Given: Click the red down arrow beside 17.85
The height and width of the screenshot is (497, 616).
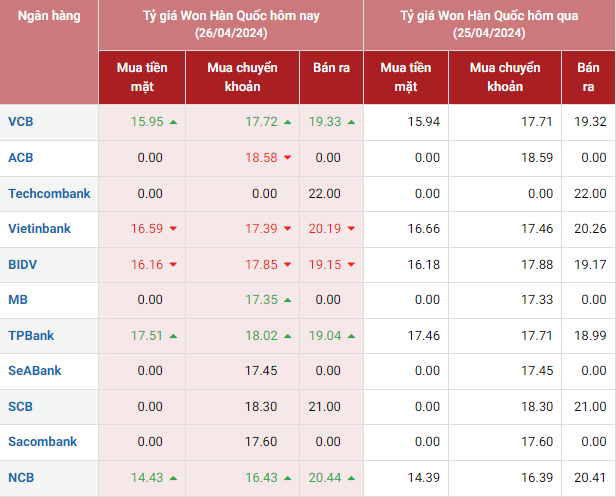Looking at the screenshot, I should click(x=287, y=265).
